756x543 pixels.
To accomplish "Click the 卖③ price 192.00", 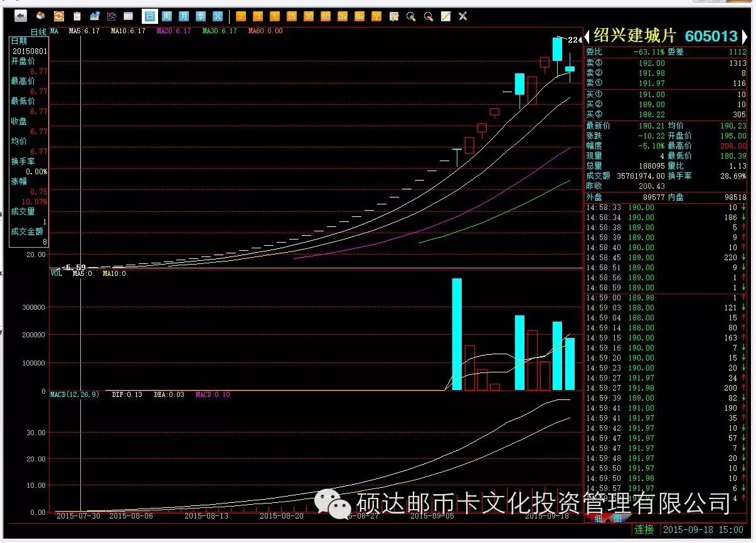I will pos(652,63).
